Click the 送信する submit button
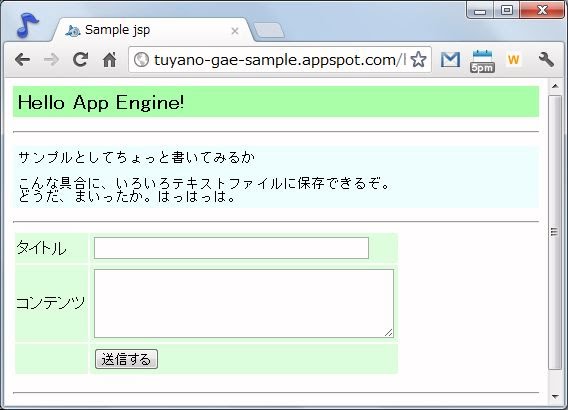The width and height of the screenshot is (568, 410). click(x=126, y=359)
